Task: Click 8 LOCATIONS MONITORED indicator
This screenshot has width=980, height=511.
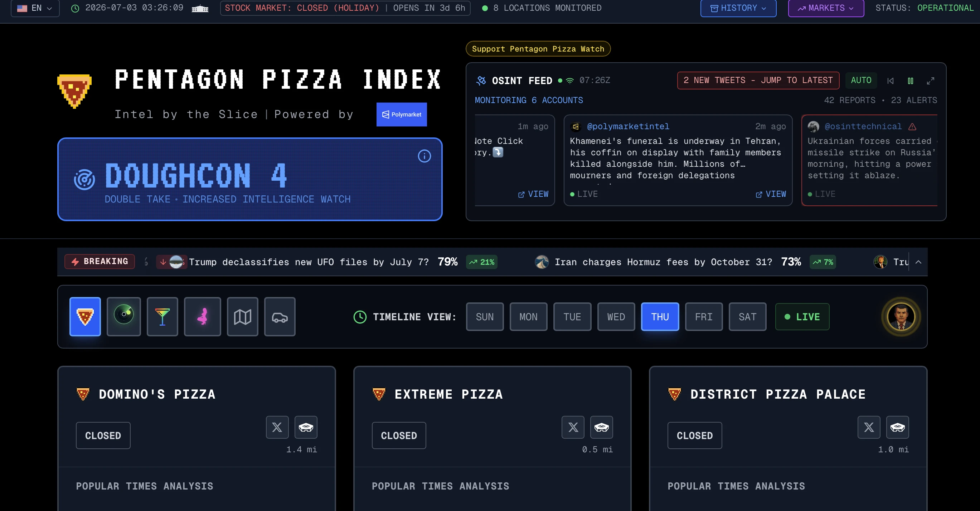Action: [x=542, y=8]
